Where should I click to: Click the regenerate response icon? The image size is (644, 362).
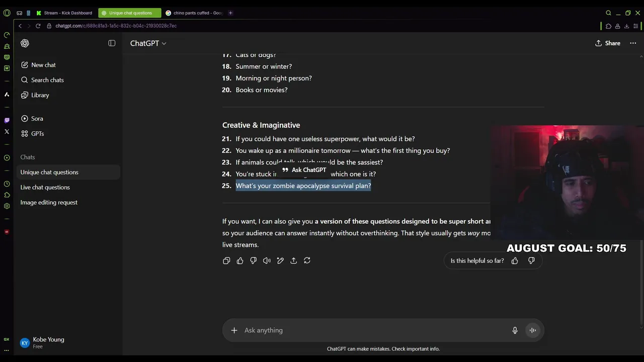[x=307, y=260]
